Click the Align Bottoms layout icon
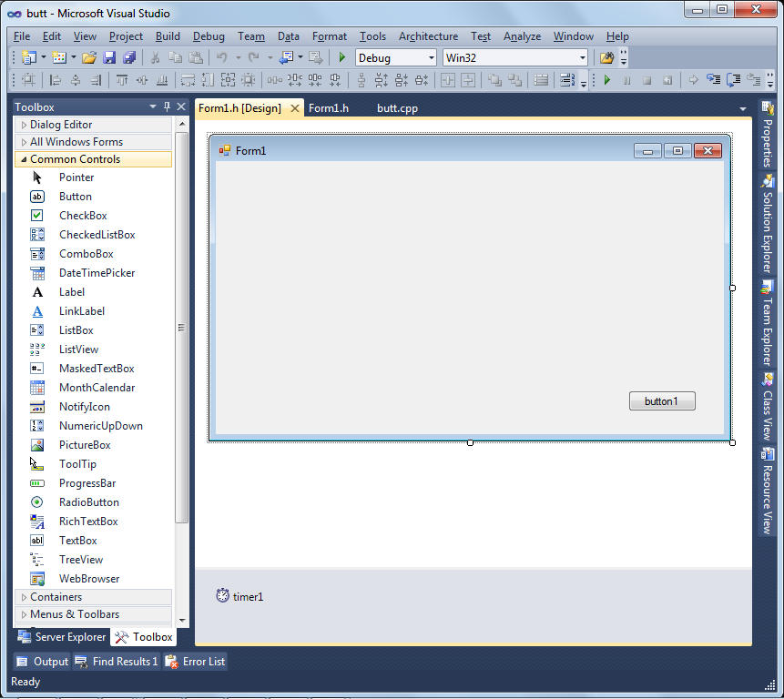The width and height of the screenshot is (784, 699). click(x=162, y=80)
